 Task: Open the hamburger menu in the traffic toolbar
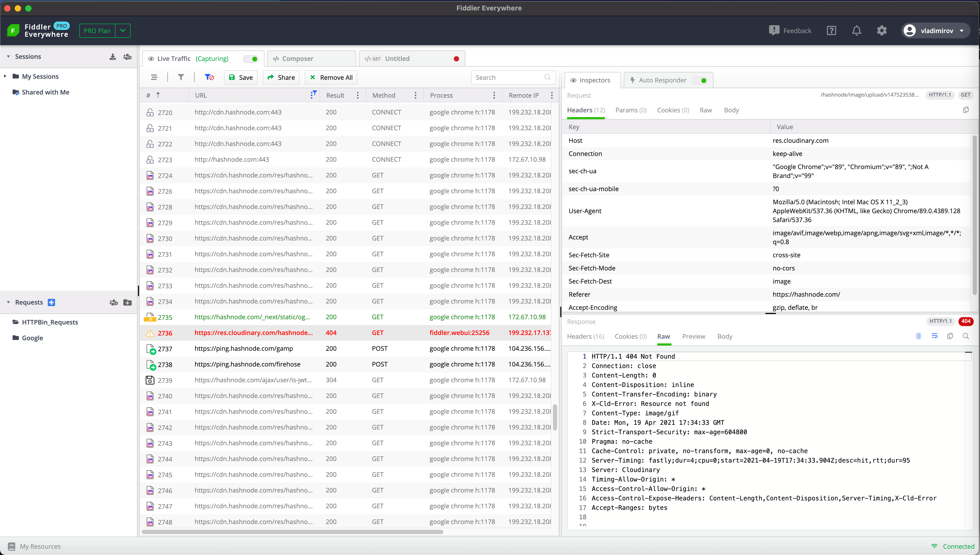tap(154, 77)
